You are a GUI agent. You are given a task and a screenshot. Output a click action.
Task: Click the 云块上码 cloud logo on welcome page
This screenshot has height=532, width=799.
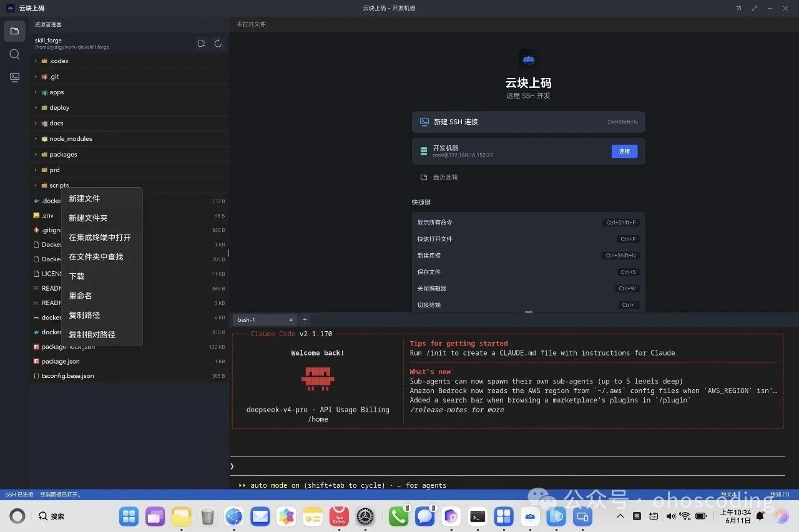point(528,60)
